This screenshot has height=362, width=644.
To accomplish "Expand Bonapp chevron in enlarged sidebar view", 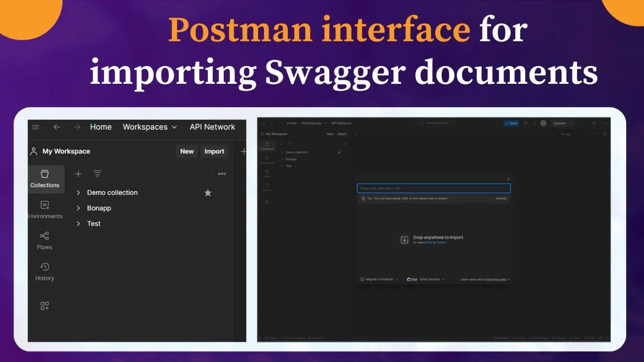I will click(x=78, y=208).
